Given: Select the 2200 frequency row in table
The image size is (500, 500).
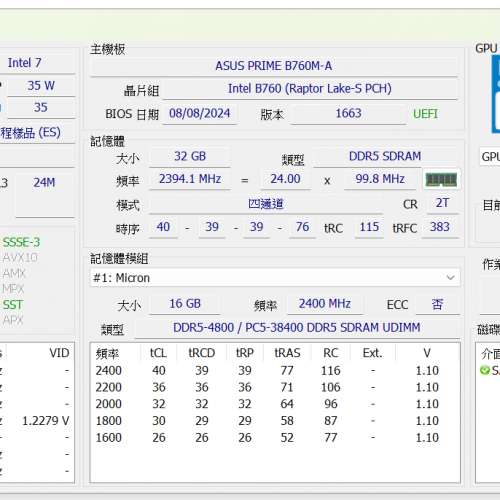Looking at the screenshot, I should pyautogui.click(x=275, y=387).
